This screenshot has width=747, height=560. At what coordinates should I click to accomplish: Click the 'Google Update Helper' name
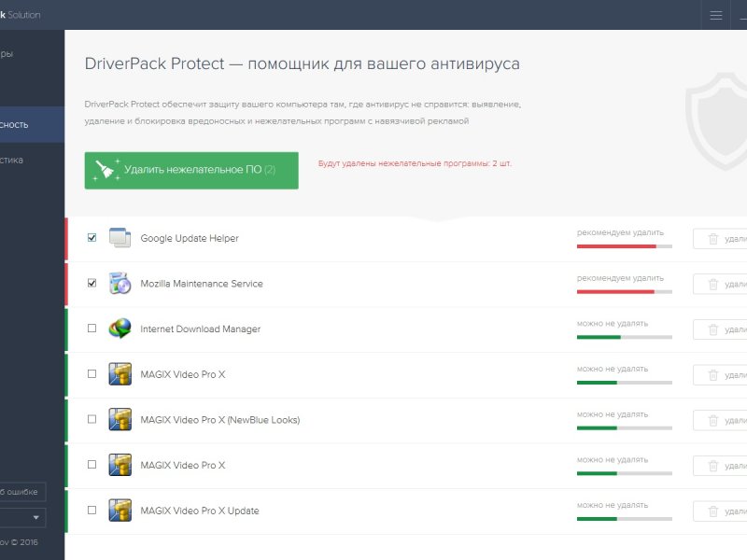click(x=190, y=238)
